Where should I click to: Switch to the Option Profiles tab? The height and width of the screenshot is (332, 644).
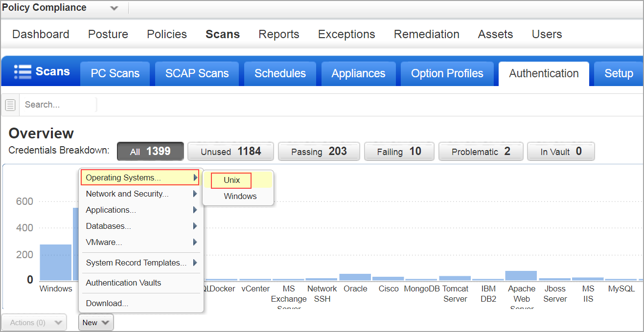pyautogui.click(x=447, y=73)
